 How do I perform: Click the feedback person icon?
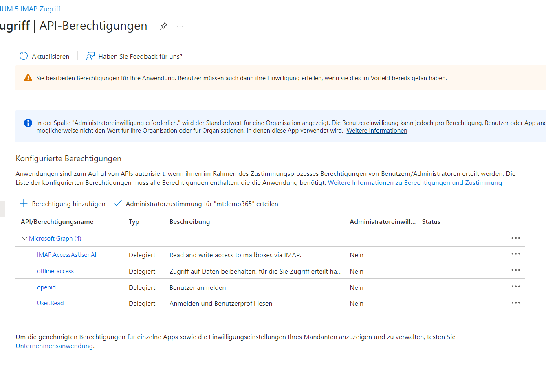(90, 56)
